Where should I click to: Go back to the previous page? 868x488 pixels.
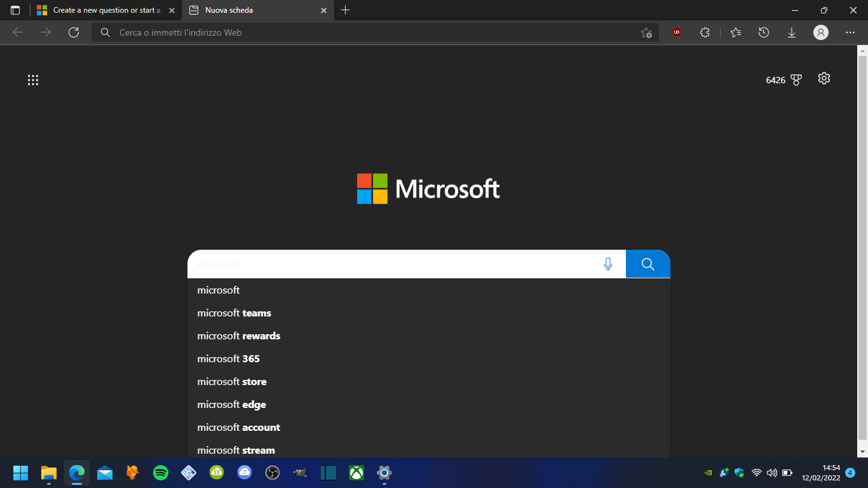18,32
